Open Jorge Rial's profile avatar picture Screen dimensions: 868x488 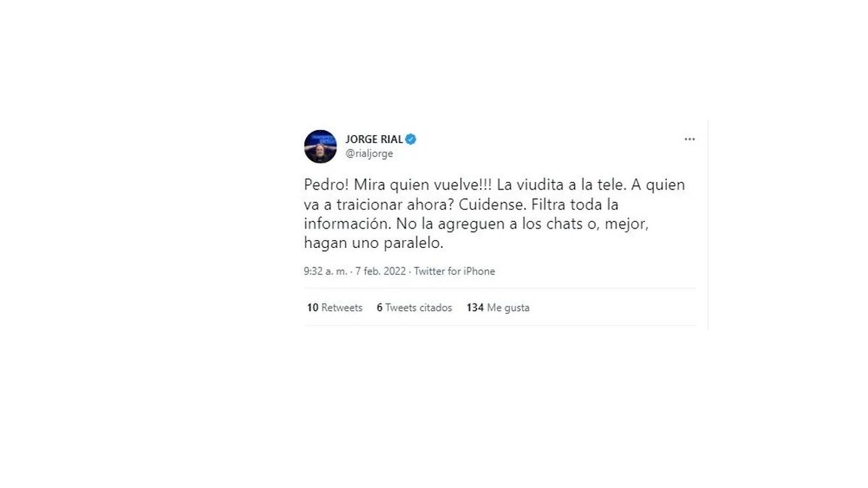(320, 147)
